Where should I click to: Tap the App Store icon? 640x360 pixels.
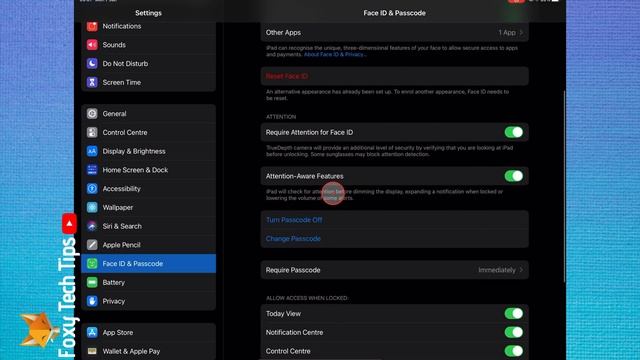tap(92, 332)
